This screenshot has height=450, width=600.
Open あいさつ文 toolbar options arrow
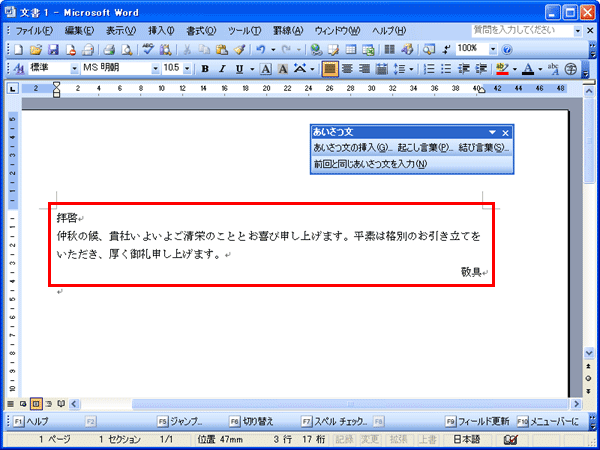coord(492,133)
